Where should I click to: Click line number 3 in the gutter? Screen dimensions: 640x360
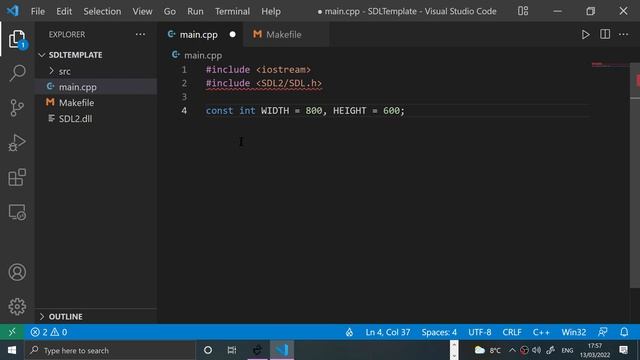[184, 97]
